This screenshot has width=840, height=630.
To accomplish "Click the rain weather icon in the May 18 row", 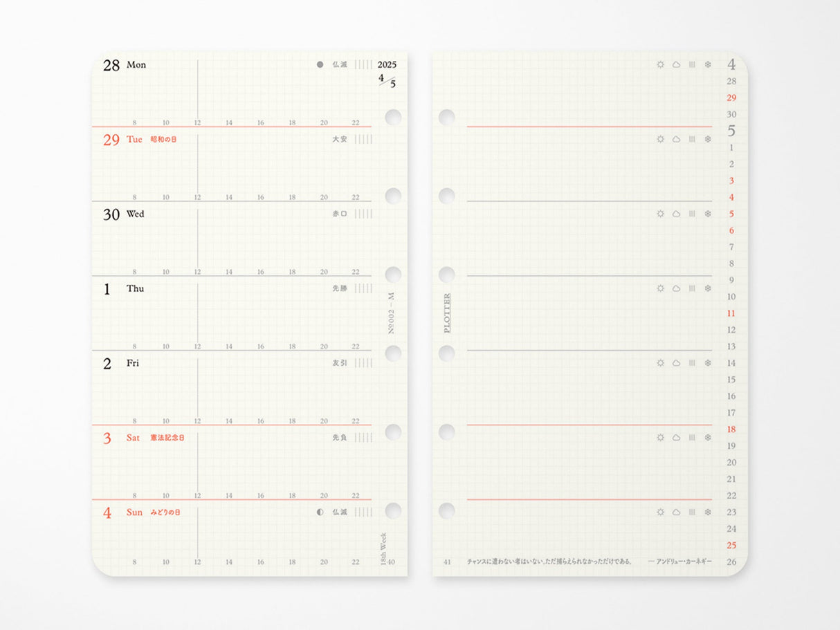I will coord(691,437).
